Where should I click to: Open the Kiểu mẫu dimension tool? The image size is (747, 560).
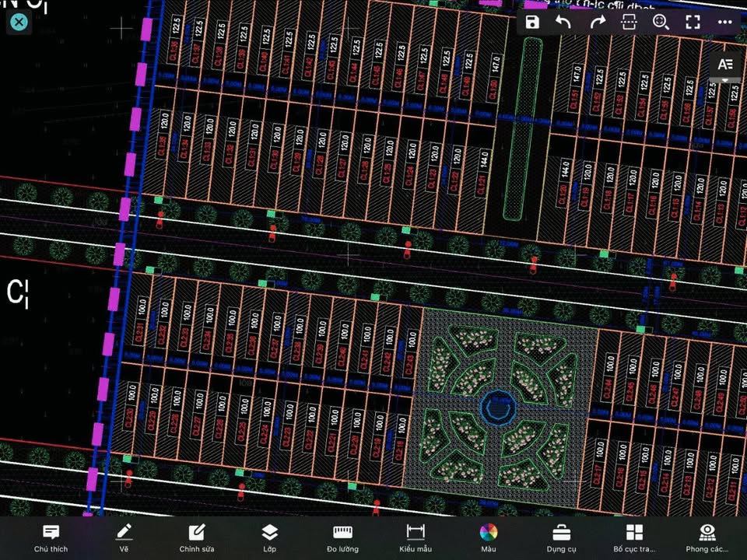pos(416,537)
